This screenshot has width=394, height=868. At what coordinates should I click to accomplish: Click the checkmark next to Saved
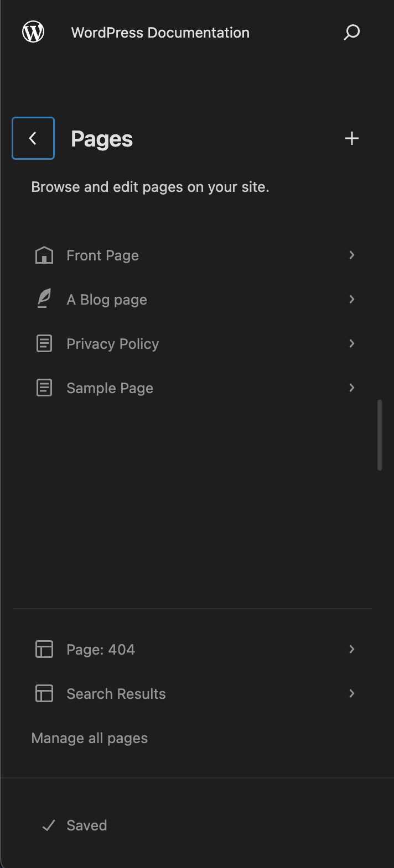click(49, 825)
